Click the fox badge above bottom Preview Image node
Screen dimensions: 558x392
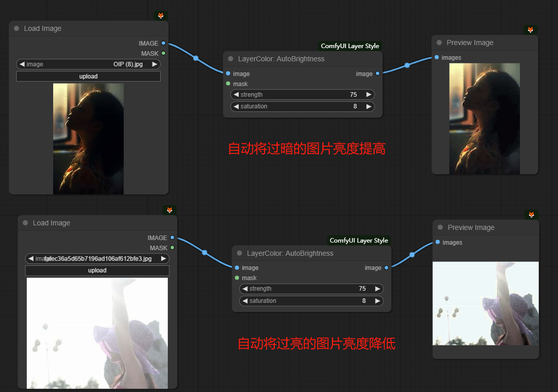[x=531, y=215]
